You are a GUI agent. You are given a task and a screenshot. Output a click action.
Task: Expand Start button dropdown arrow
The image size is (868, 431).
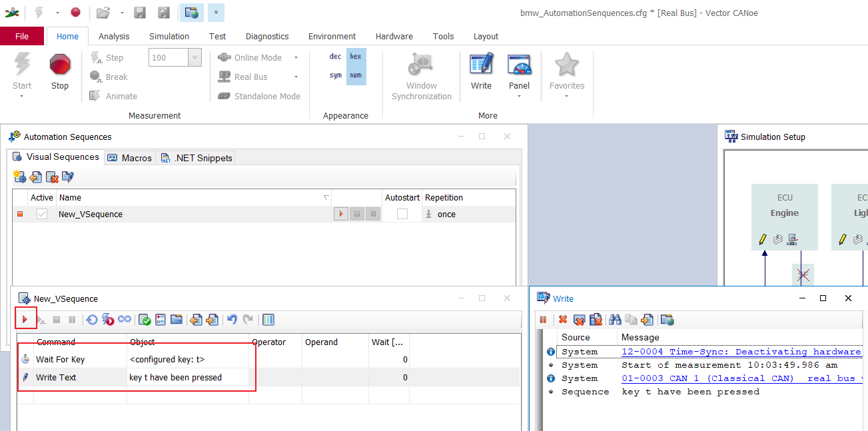click(x=22, y=97)
